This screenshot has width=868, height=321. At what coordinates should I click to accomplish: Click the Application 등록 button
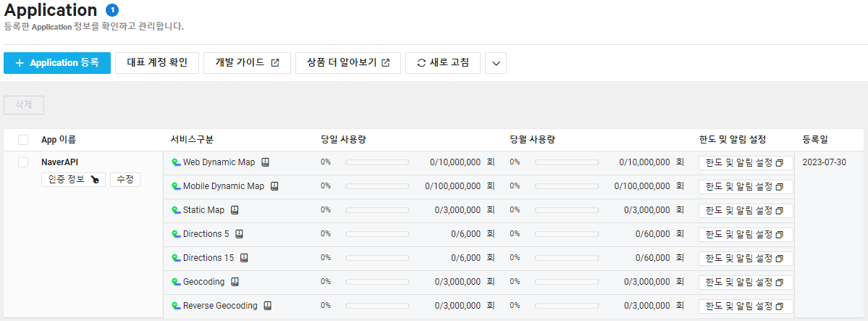57,63
